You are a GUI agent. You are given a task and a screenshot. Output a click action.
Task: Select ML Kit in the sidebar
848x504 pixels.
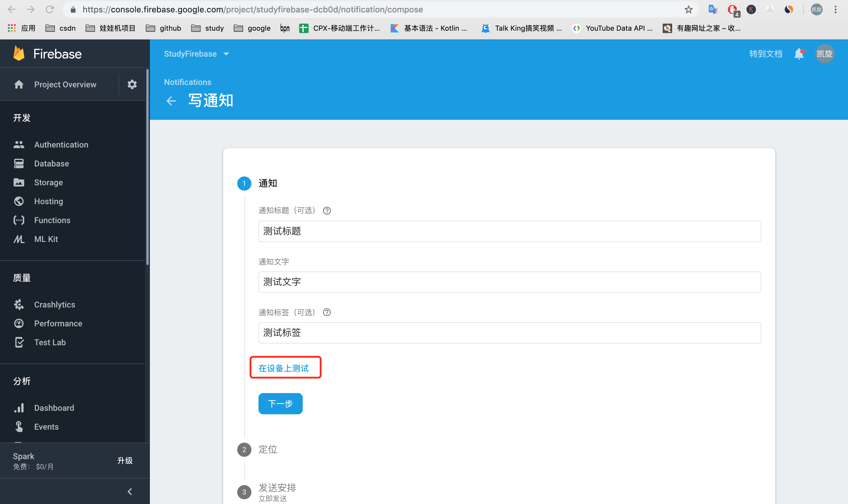pos(45,239)
